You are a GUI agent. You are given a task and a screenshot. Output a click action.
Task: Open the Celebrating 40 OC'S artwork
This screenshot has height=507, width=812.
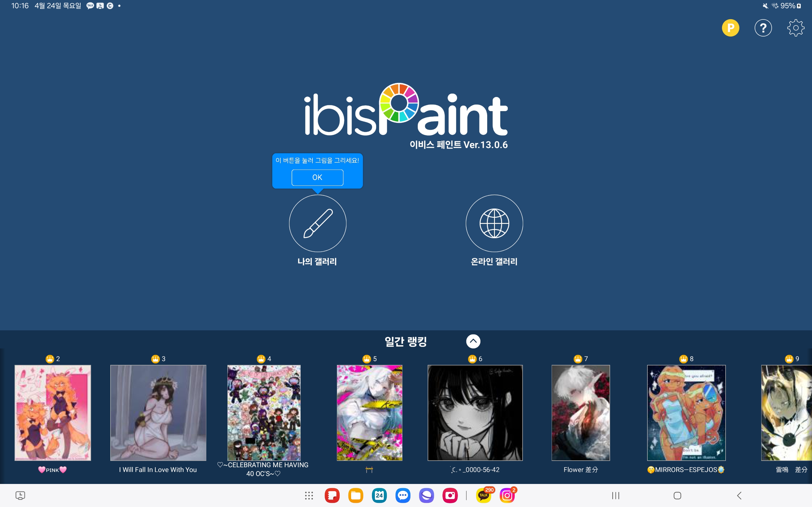(264, 412)
